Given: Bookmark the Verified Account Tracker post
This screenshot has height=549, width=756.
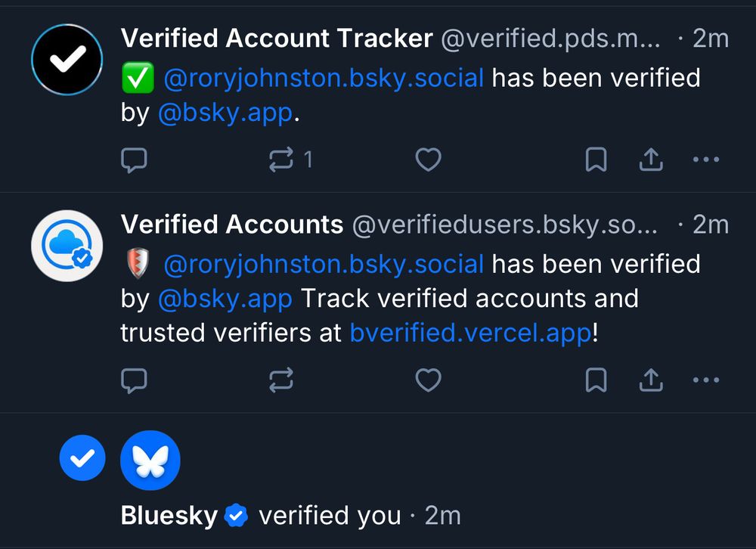Looking at the screenshot, I should (596, 160).
